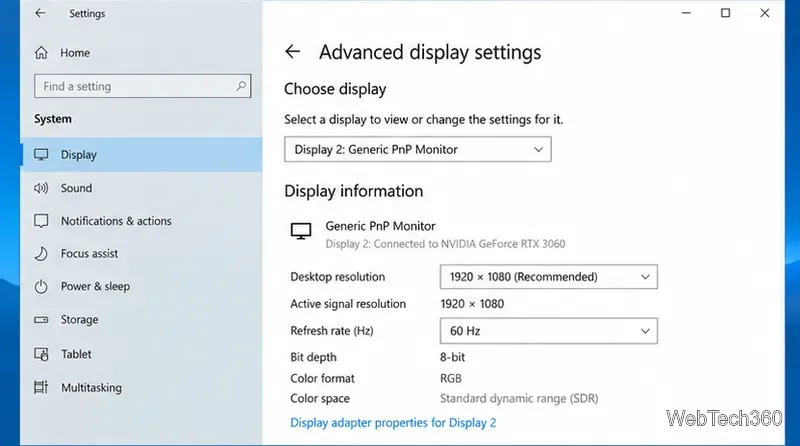Click the Multitasking icon in sidebar

(41, 387)
